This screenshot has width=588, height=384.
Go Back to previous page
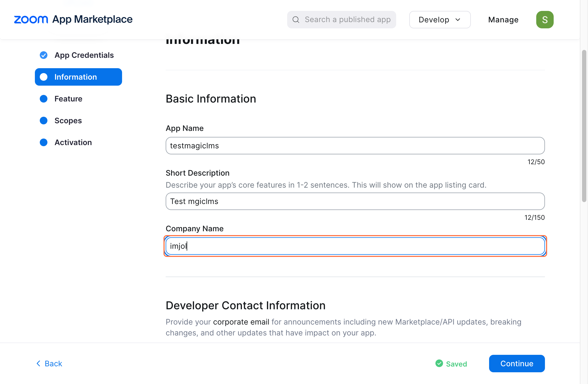(x=49, y=364)
